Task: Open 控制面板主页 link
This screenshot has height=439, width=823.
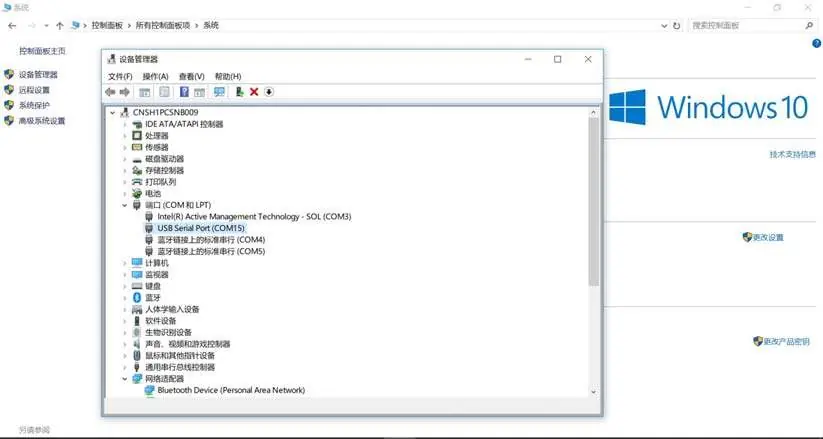Action: coord(43,51)
